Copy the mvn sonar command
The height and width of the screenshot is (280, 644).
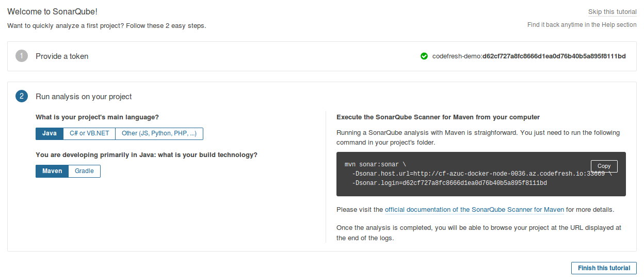tap(604, 166)
